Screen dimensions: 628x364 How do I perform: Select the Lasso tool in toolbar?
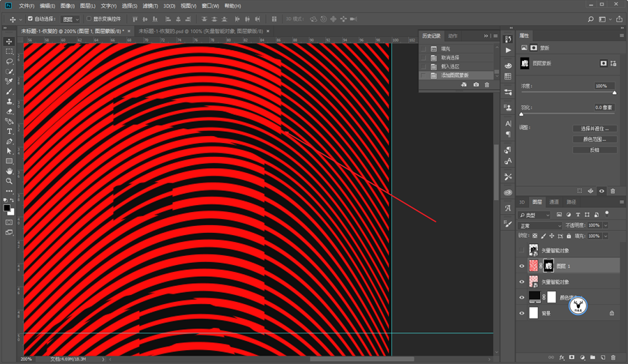click(9, 61)
